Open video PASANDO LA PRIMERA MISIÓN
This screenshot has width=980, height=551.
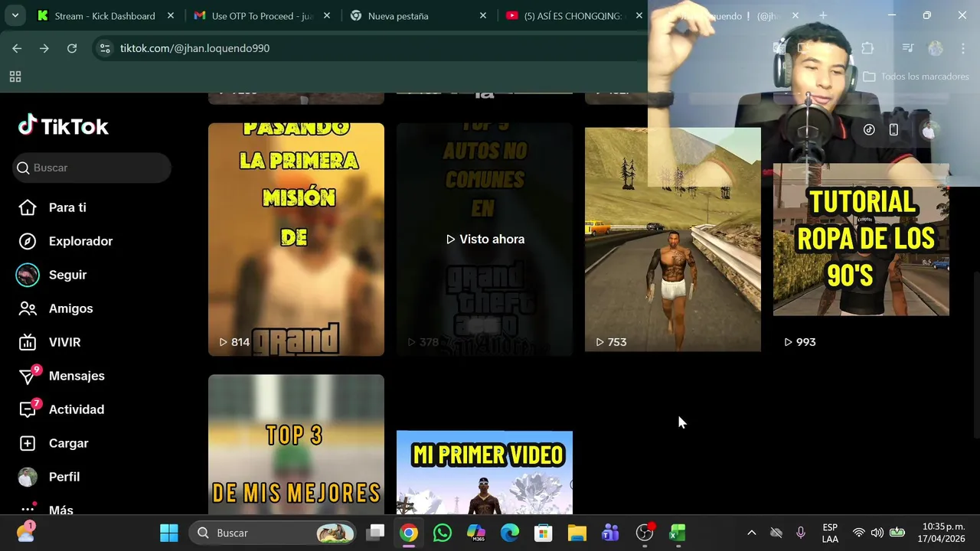click(x=296, y=240)
